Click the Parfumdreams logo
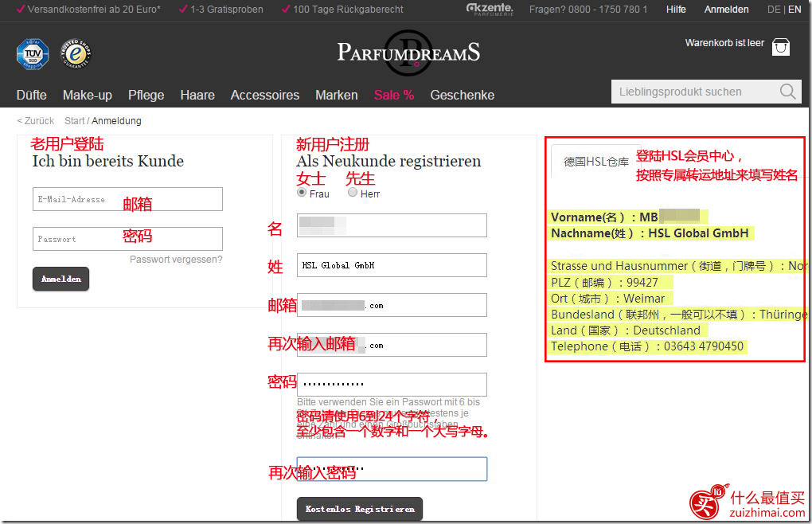The height and width of the screenshot is (524, 812). [408, 53]
